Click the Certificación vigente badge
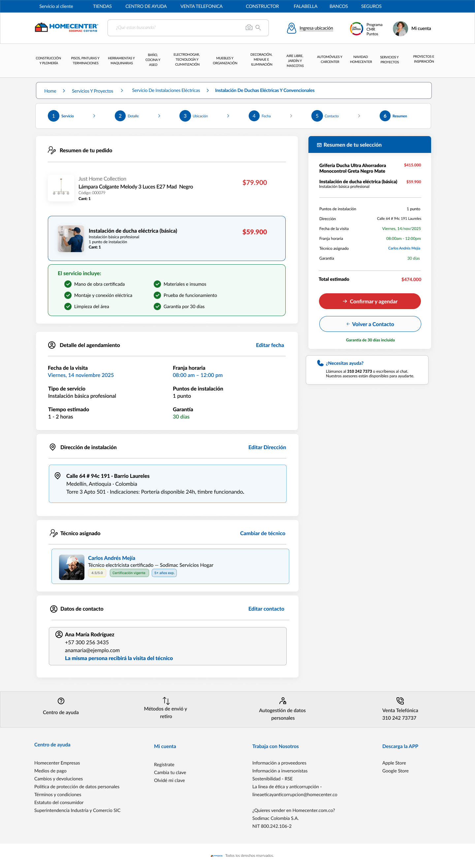Image resolution: width=475 pixels, height=868 pixels. tap(129, 573)
